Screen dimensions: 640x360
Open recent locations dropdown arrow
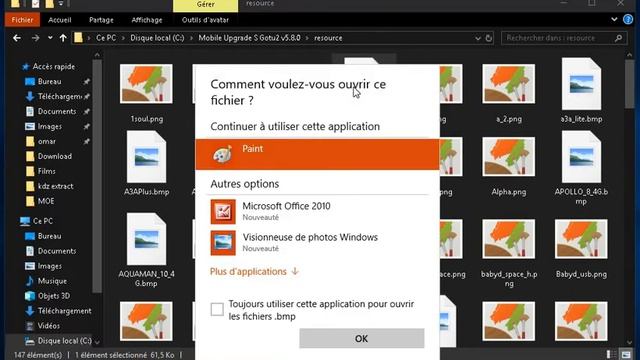pyautogui.click(x=50, y=38)
